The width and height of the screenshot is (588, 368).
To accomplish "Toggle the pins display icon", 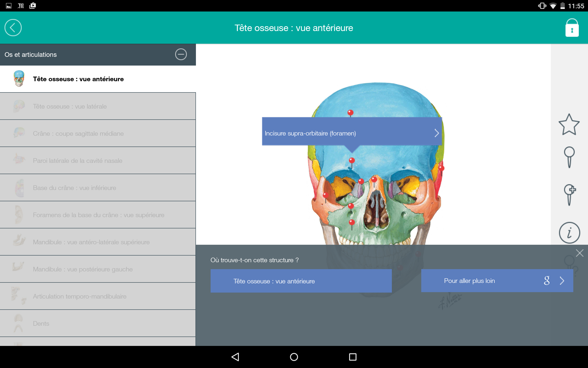I will [x=569, y=157].
